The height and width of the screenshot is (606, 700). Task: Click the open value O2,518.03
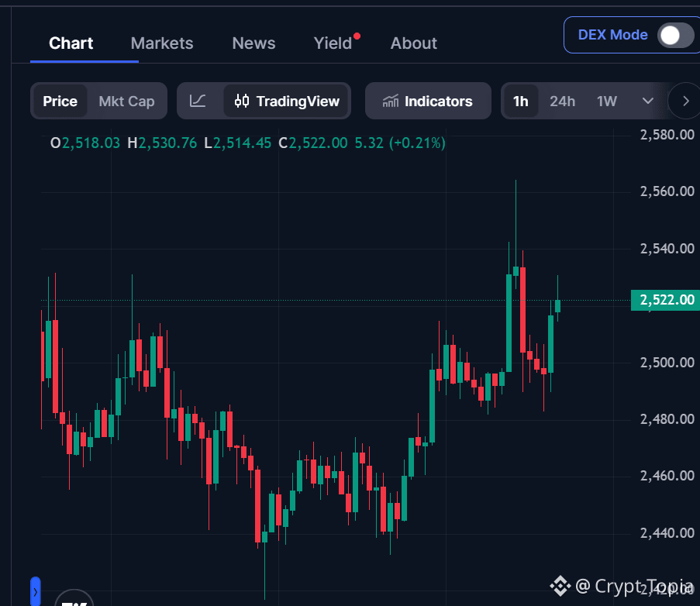85,143
